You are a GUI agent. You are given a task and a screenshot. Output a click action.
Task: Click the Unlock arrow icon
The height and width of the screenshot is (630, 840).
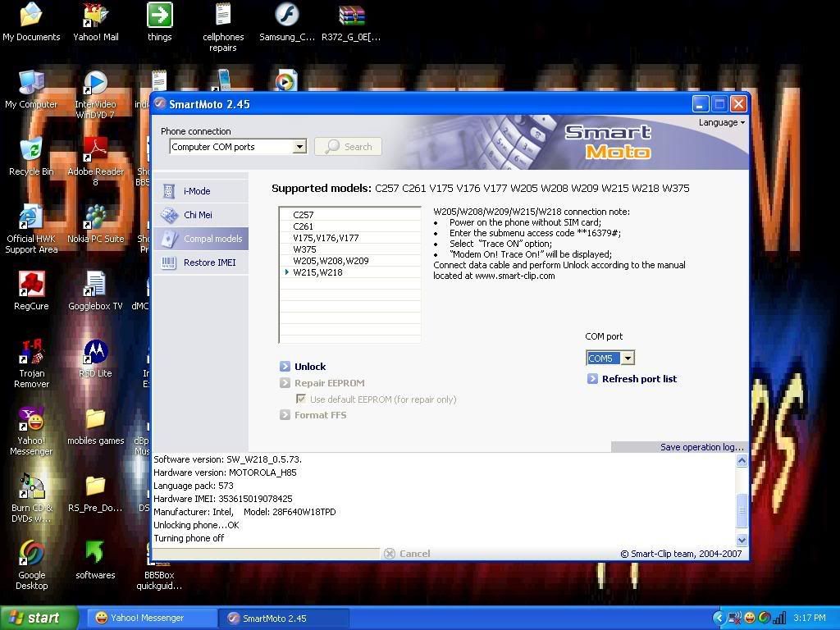285,367
